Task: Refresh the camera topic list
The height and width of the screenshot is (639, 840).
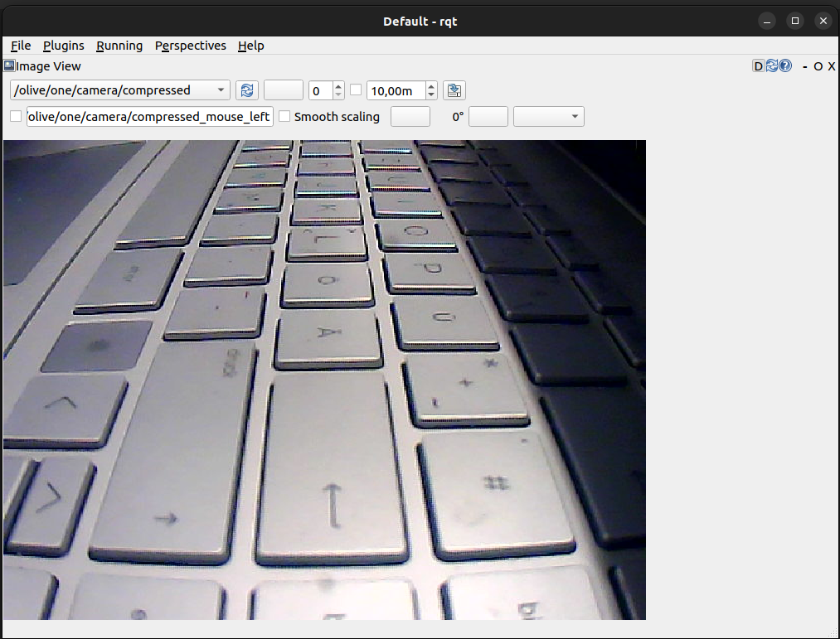Action: (246, 90)
